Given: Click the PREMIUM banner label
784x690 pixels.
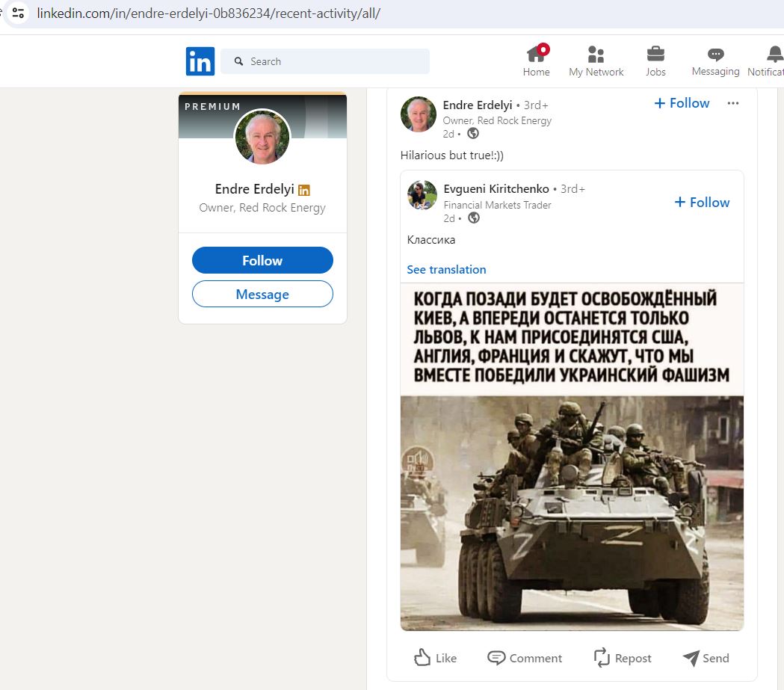Looking at the screenshot, I should (212, 106).
